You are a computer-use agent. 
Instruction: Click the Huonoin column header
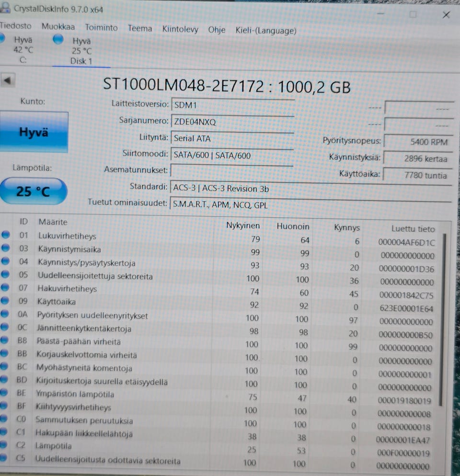click(293, 227)
